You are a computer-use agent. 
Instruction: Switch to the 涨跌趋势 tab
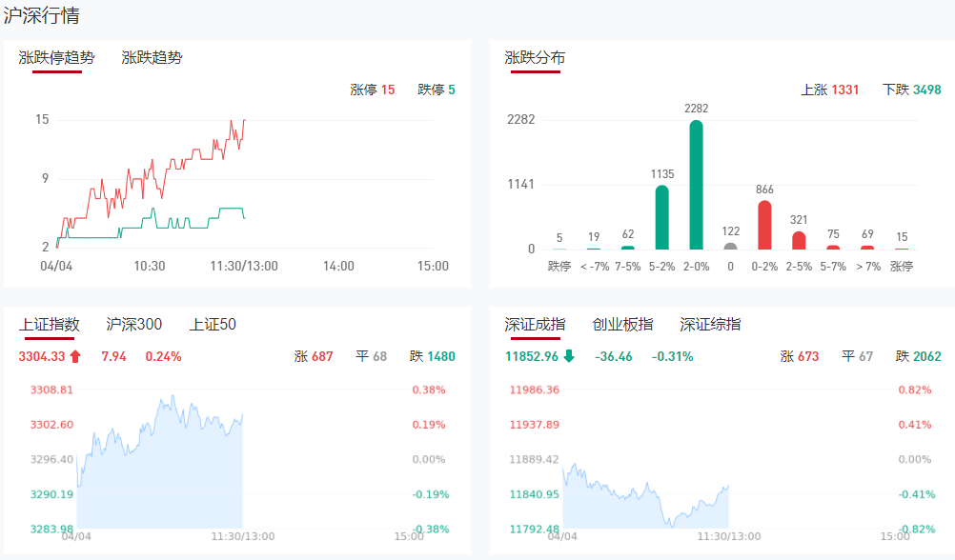(x=152, y=57)
